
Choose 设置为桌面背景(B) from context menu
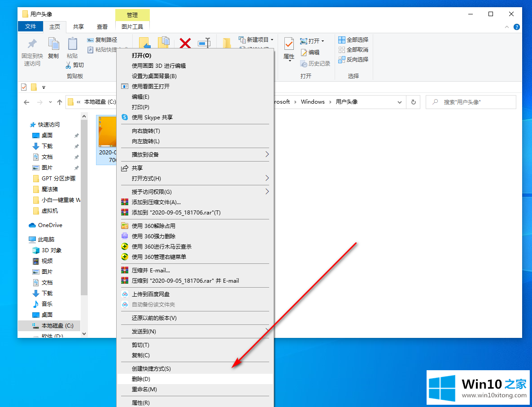[195, 76]
